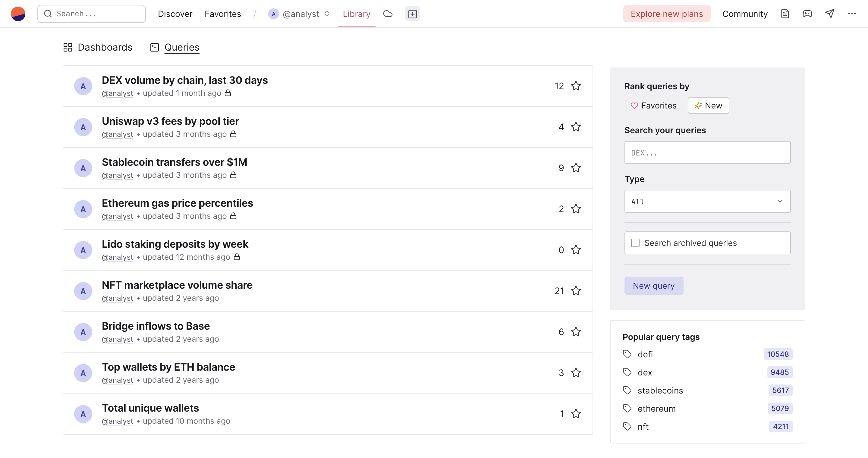The image size is (868, 458).
Task: Click the dex tag count 9485
Action: (779, 372)
